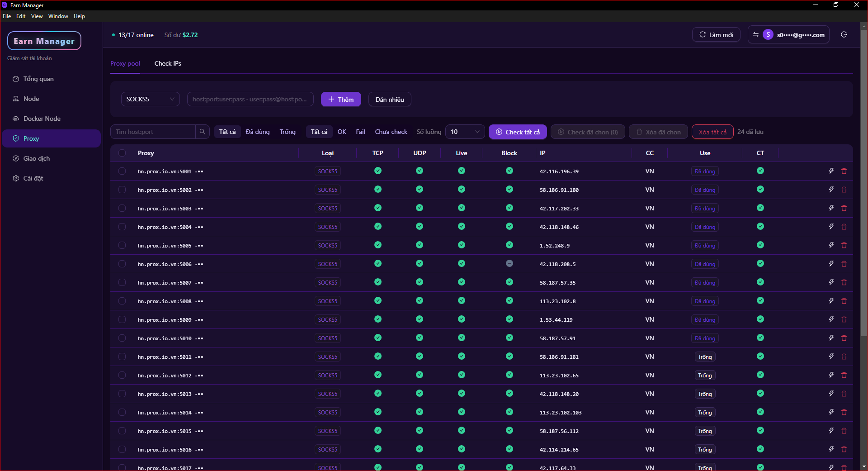The width and height of the screenshot is (868, 471).
Task: Check the box for hn.prox.io.vn:5003
Action: [x=122, y=208]
